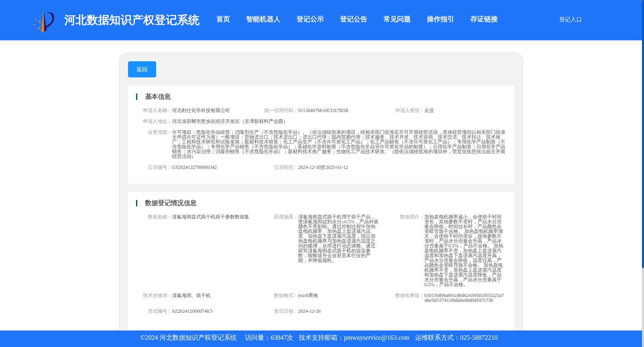Screen dimensions: 644x347
Task: Go to 首页 menu item
Action: (223, 19)
